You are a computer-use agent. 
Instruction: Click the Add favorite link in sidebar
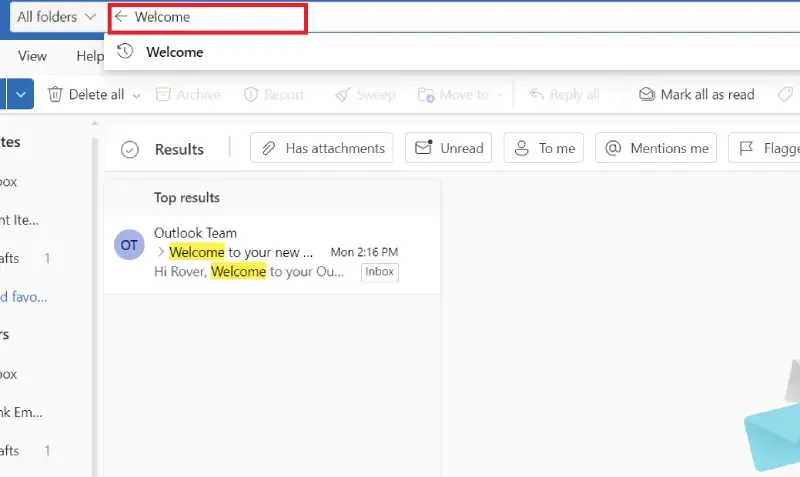23,297
